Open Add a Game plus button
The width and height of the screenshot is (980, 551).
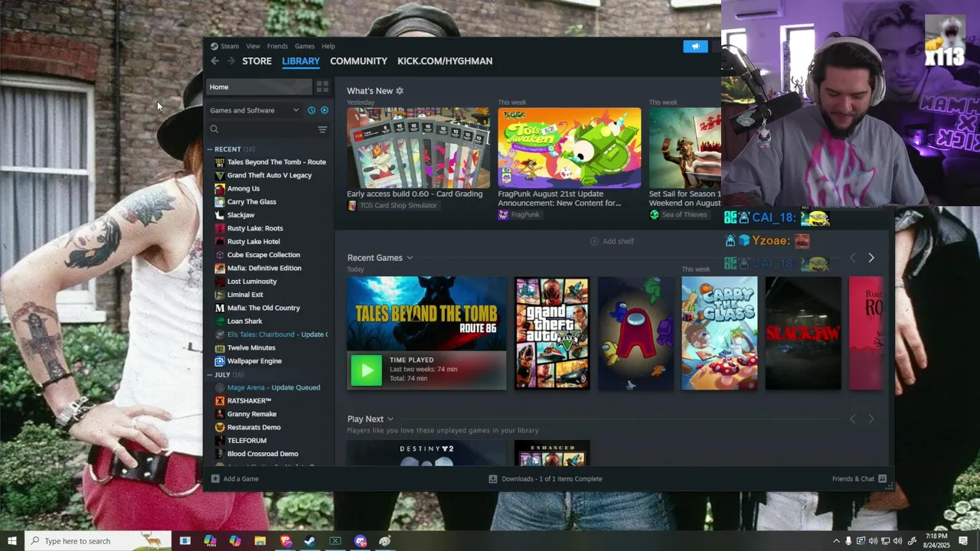coord(235,479)
